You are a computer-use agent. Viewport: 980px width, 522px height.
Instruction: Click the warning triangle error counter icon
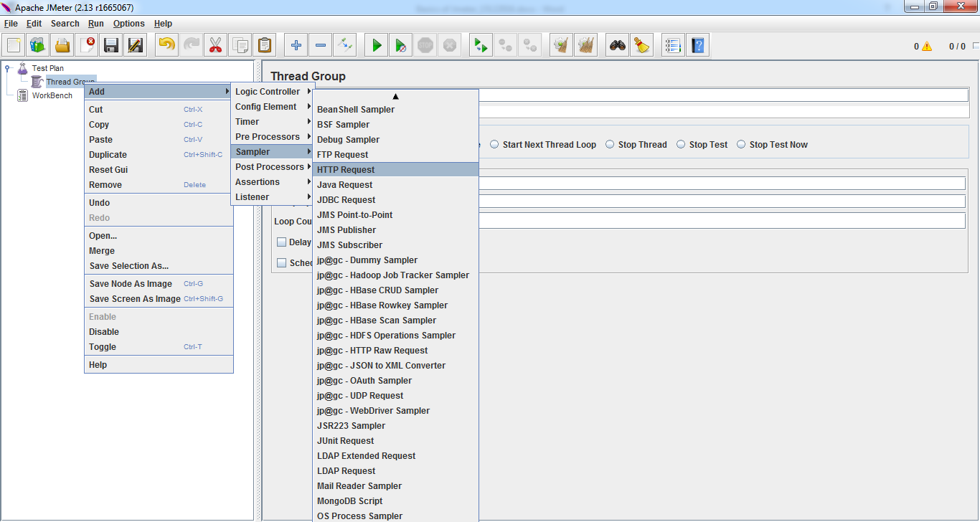pyautogui.click(x=927, y=47)
